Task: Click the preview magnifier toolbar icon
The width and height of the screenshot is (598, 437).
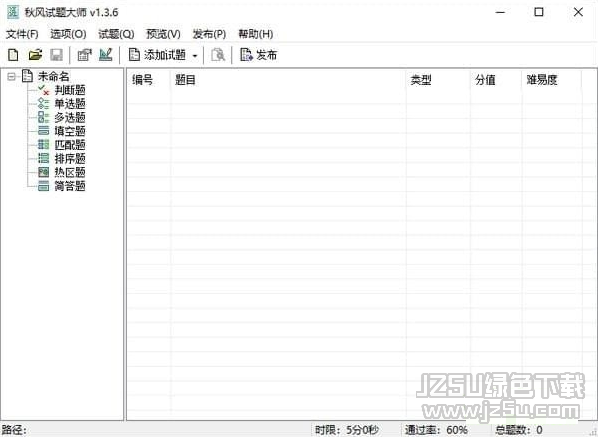Action: pyautogui.click(x=218, y=55)
